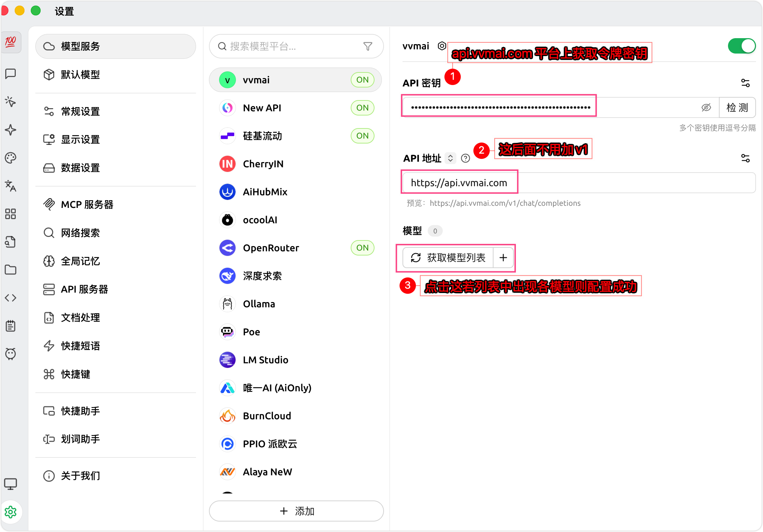Image resolution: width=763 pixels, height=532 pixels.
Task: Open the four-point star icon in sidebar
Action: pos(10,130)
